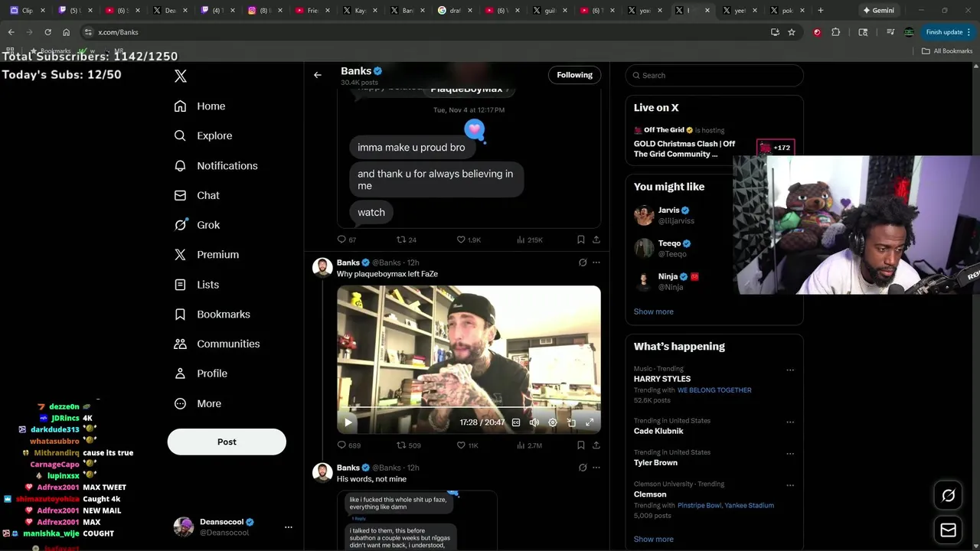The image size is (980, 551).
Task: Toggle picture-in-picture for the video
Action: (571, 422)
